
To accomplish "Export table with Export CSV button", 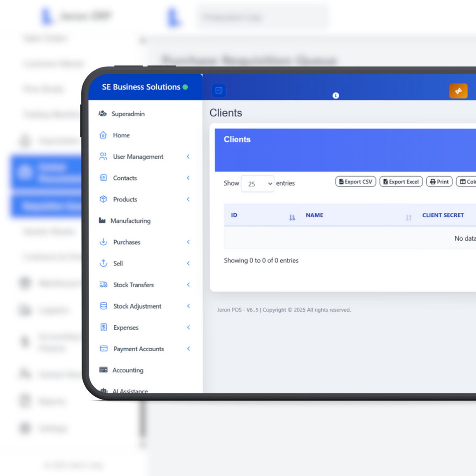I will pos(356,182).
